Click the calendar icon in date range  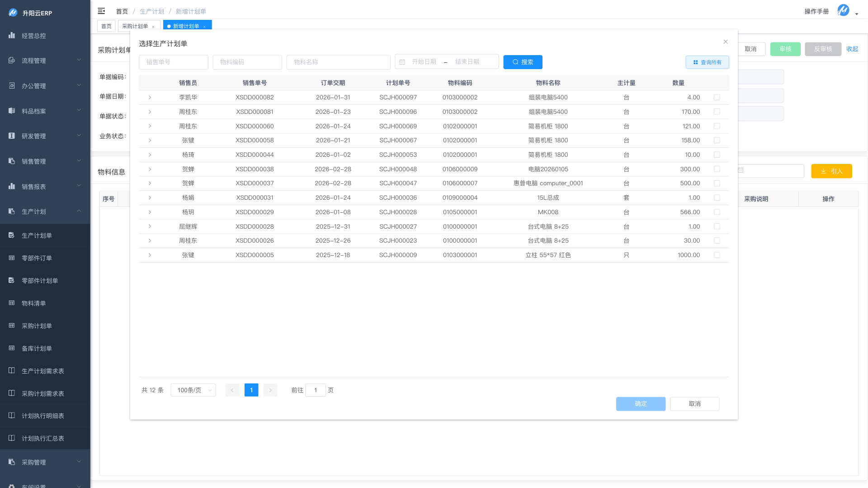coord(402,62)
